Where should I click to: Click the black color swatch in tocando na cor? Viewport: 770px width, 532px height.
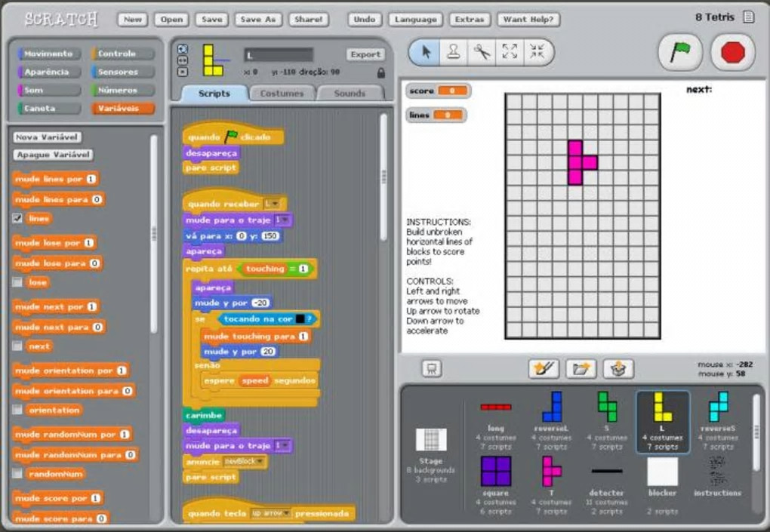[300, 319]
